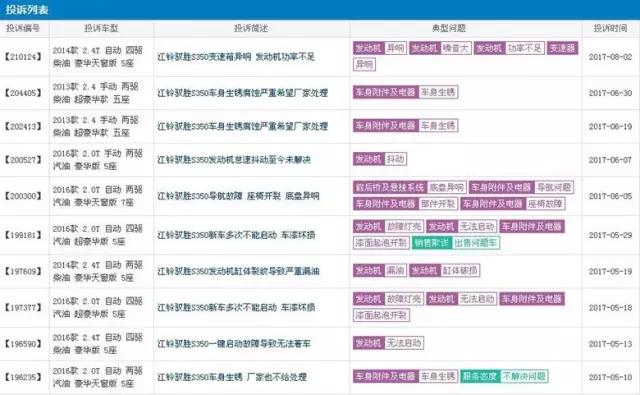Click the 座椅故障 issue tag

coord(545,204)
